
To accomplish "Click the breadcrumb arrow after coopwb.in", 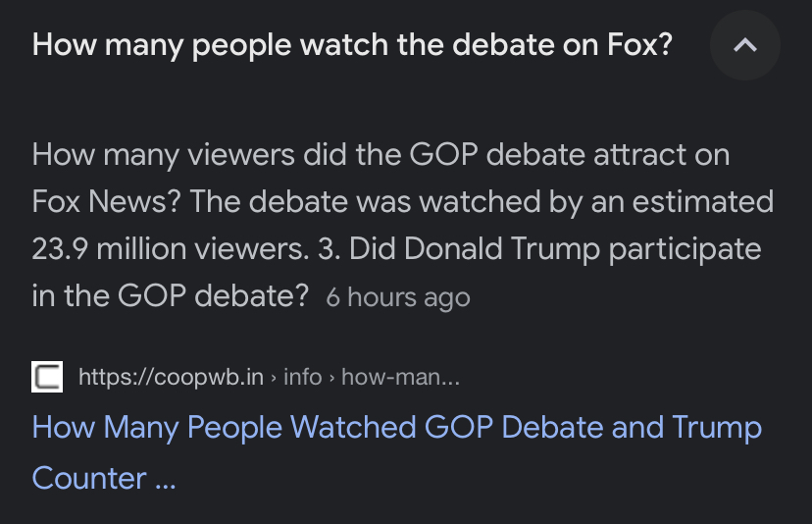I will [x=274, y=378].
